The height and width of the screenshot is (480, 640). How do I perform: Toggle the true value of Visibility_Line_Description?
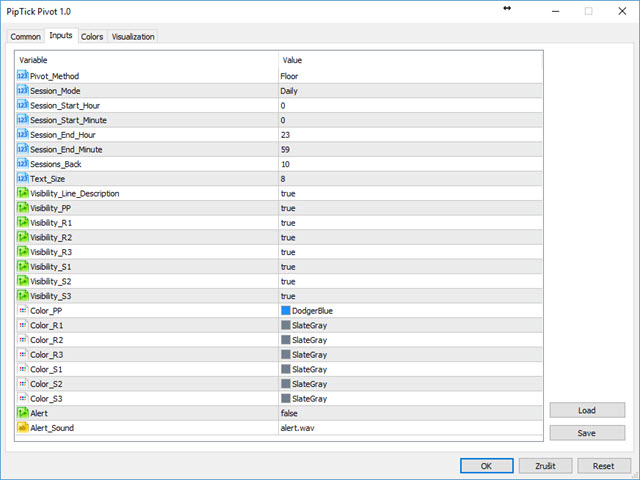[288, 193]
